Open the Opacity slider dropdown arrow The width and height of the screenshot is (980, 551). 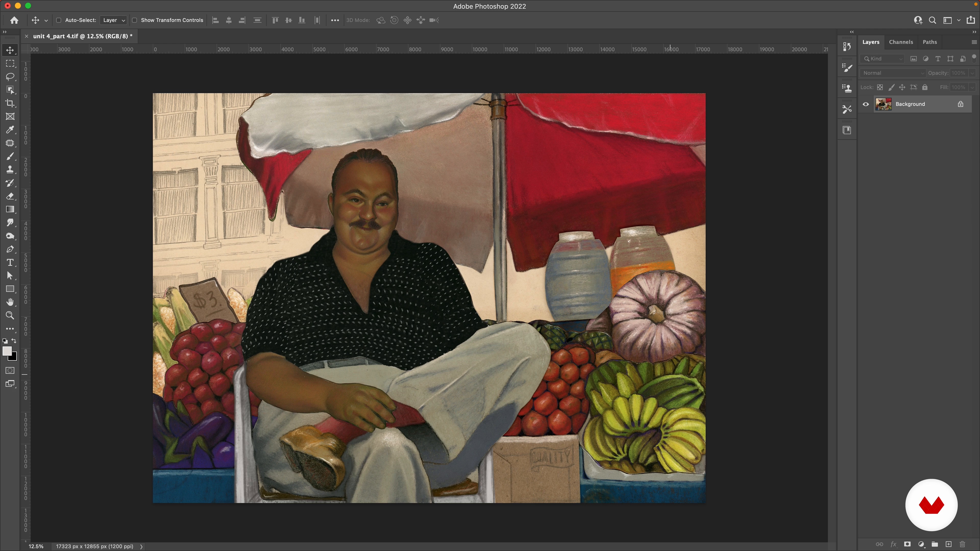tap(972, 73)
